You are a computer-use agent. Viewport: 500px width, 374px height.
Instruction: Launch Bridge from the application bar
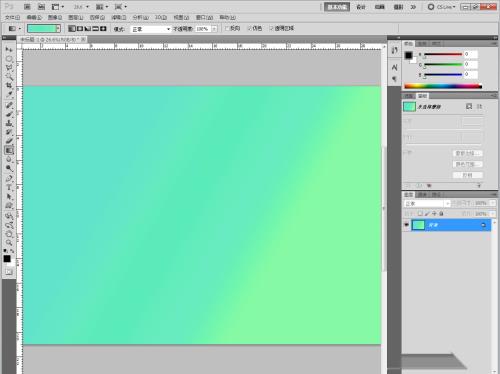tap(27, 7)
